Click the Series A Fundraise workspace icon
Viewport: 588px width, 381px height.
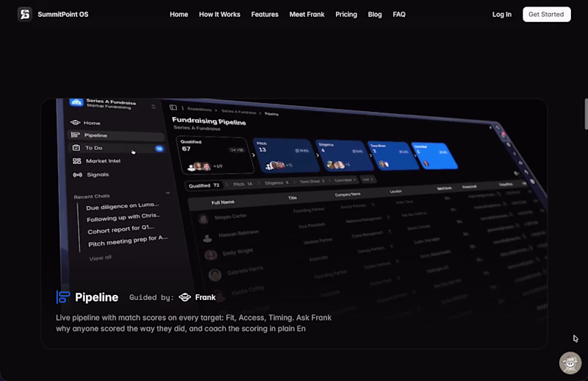click(76, 102)
